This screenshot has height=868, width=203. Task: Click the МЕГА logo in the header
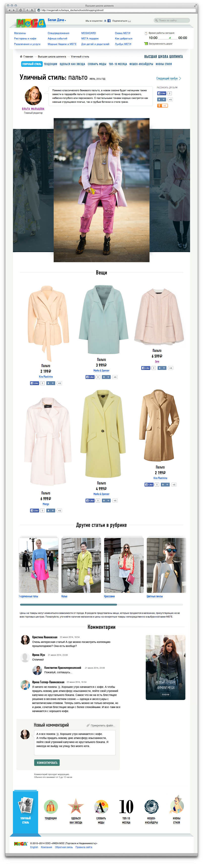coord(31,23)
